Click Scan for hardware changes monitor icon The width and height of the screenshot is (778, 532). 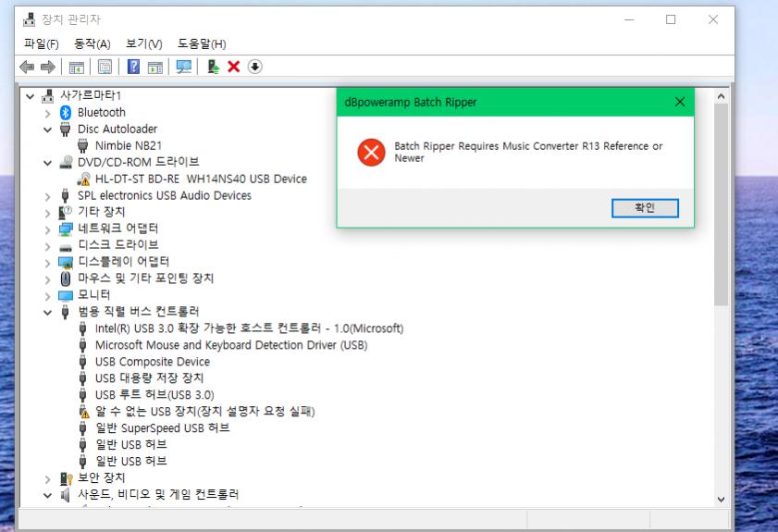183,67
